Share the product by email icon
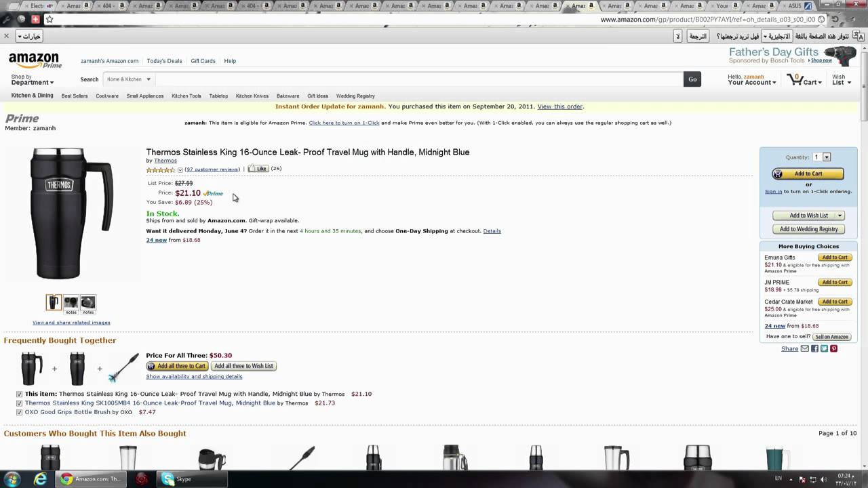This screenshot has width=868, height=488. [x=805, y=348]
